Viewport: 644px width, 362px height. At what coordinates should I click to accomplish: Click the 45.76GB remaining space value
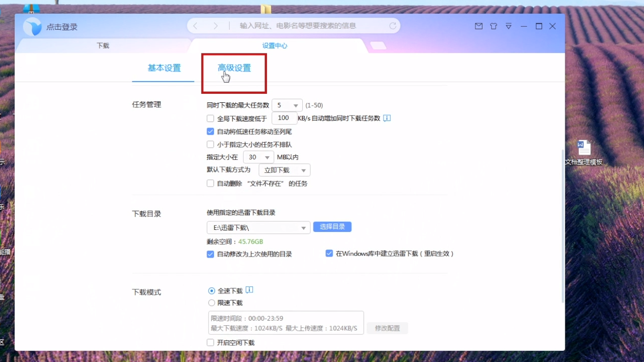[251, 242]
